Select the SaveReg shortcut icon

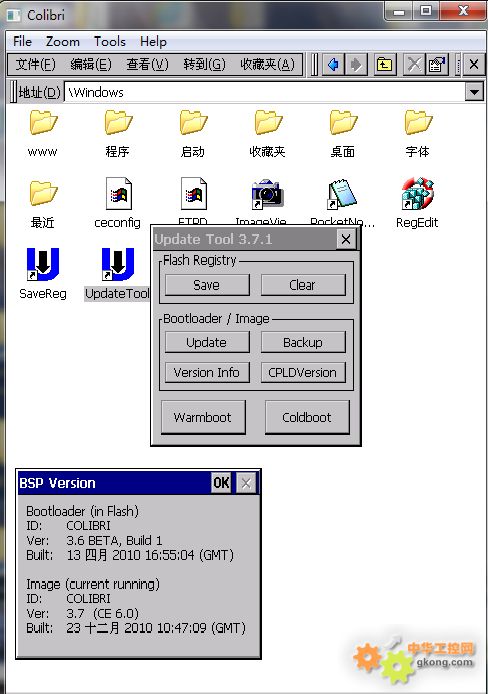point(43,264)
